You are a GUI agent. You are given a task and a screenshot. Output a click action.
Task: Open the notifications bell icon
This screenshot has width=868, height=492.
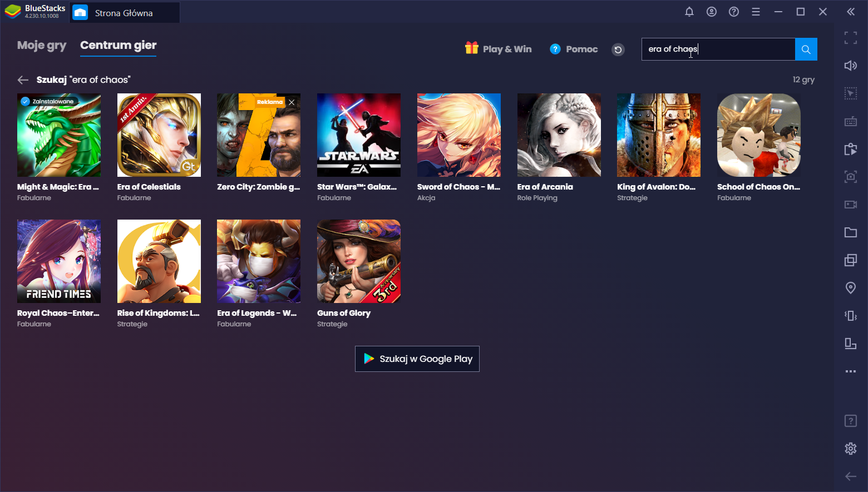(x=689, y=12)
